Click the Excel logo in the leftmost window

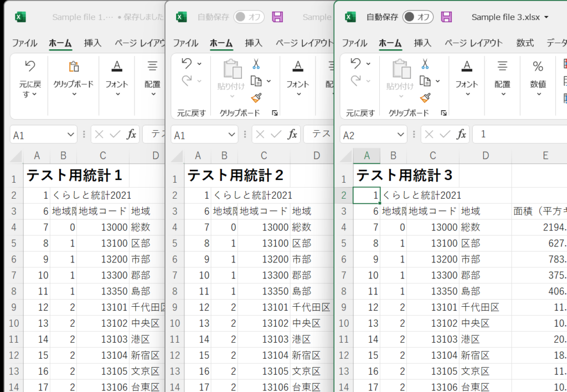tap(20, 17)
